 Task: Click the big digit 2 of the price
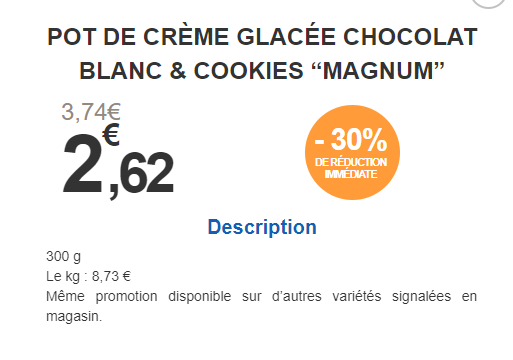[82, 163]
